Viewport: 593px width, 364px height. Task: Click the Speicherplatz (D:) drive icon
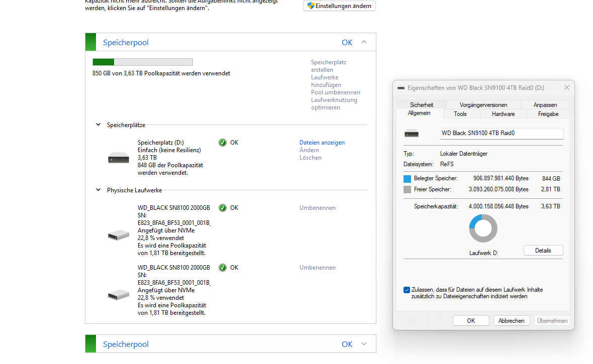119,158
